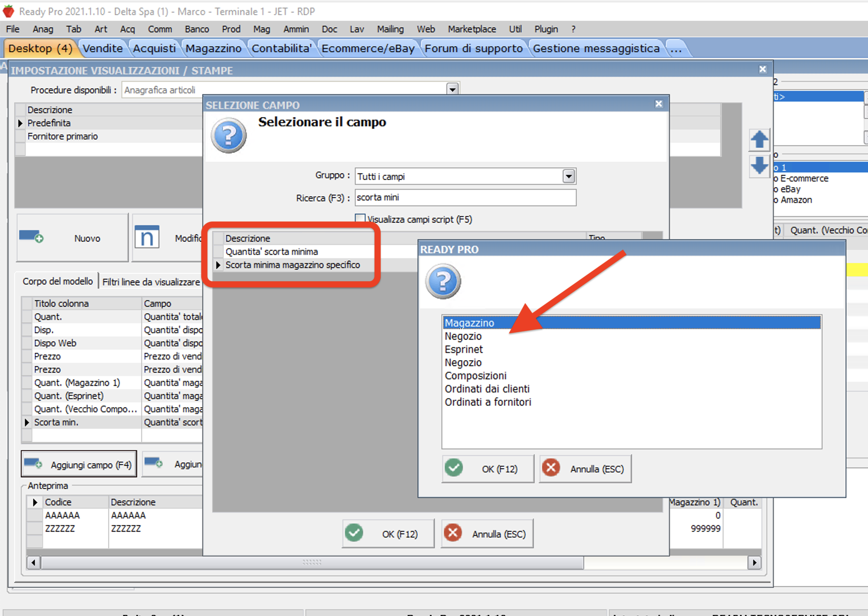Click the Anteprima scrollbar left arrow
868x616 pixels.
(x=33, y=562)
